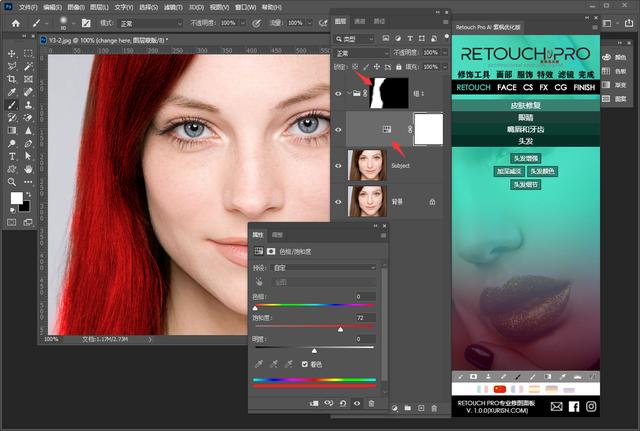Open the layer filter 类型 dropdown
The height and width of the screenshot is (431, 640).
point(353,39)
